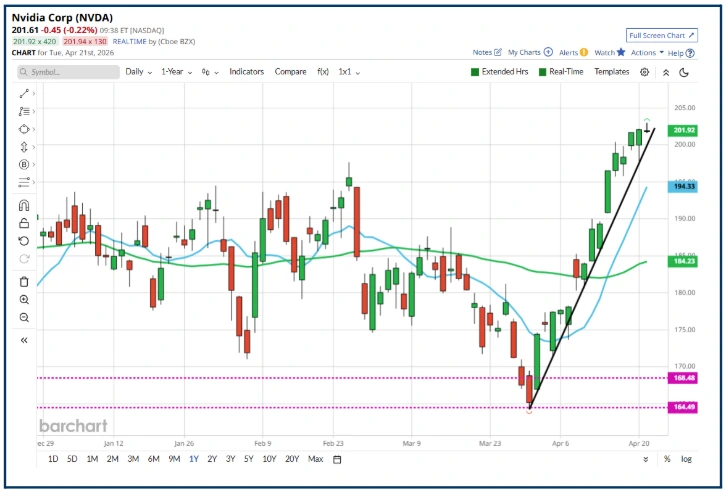
Task: Select the trend line drawing tool
Action: (x=24, y=94)
